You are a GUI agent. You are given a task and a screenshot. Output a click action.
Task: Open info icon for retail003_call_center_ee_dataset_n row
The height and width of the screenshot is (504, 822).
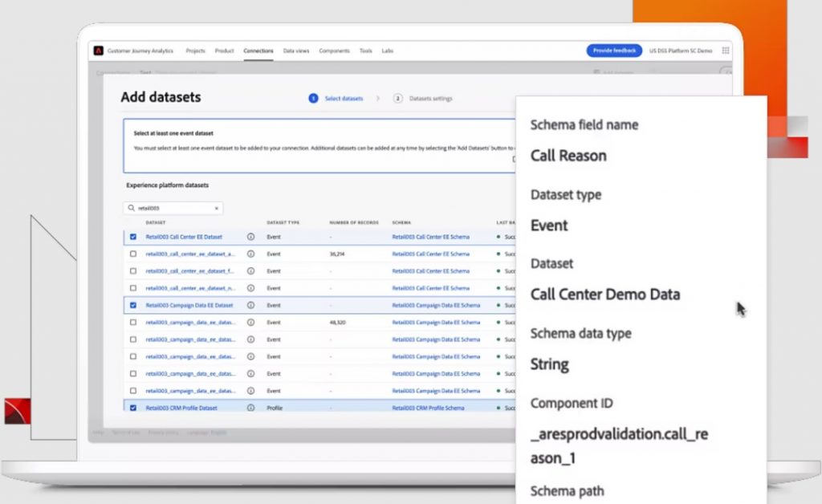250,288
